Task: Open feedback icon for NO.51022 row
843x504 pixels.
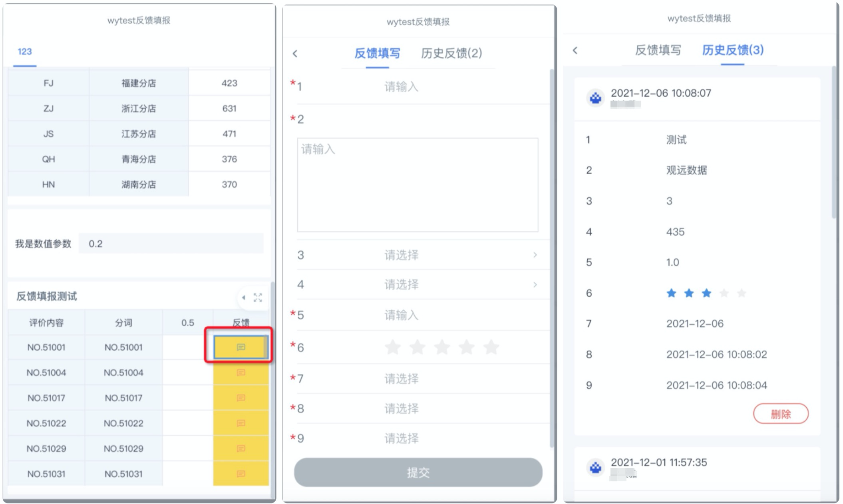Action: (x=241, y=423)
